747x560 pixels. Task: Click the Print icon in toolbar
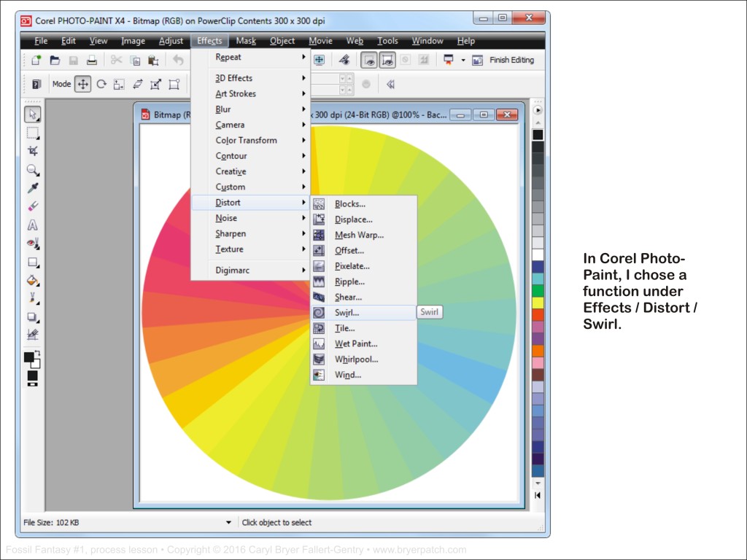pyautogui.click(x=92, y=61)
